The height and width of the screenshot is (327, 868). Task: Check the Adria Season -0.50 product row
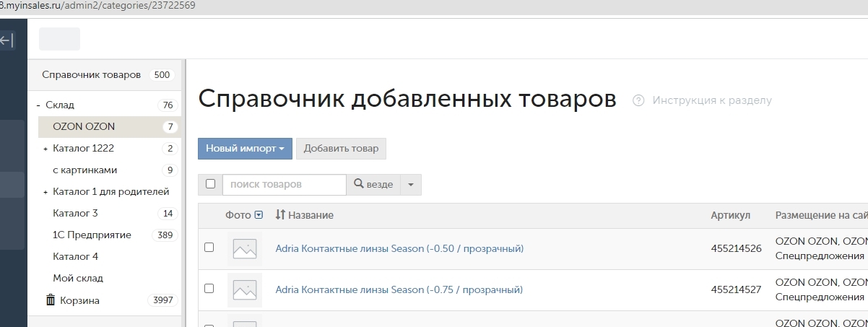point(209,247)
